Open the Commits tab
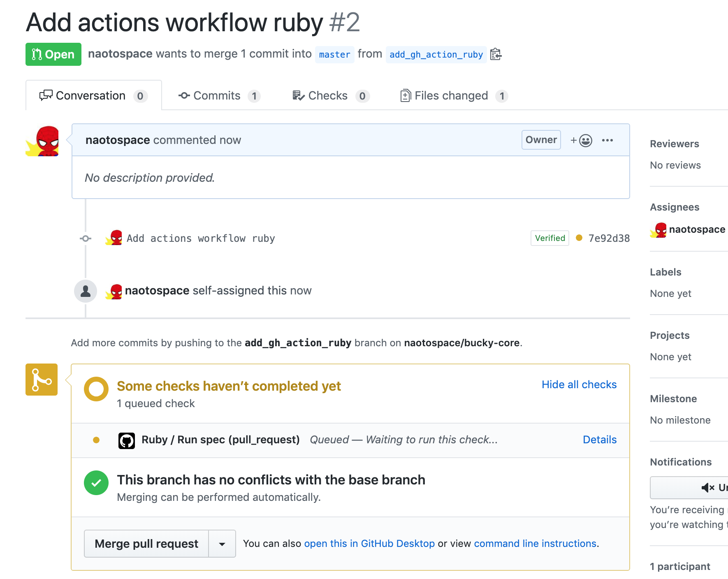Image resolution: width=728 pixels, height=579 pixels. coord(219,96)
